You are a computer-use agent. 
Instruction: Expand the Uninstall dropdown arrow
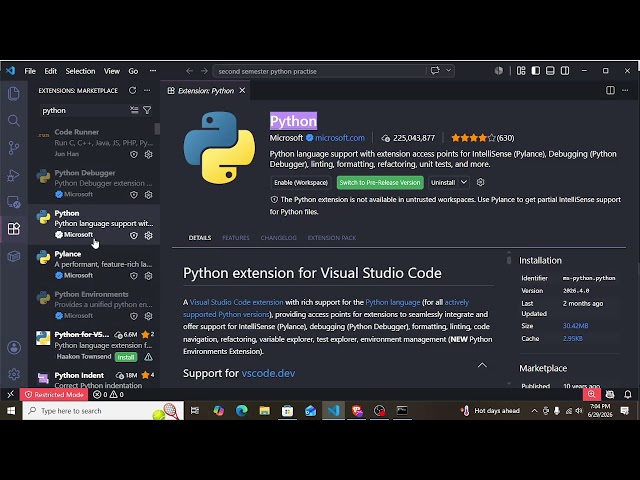pos(464,182)
